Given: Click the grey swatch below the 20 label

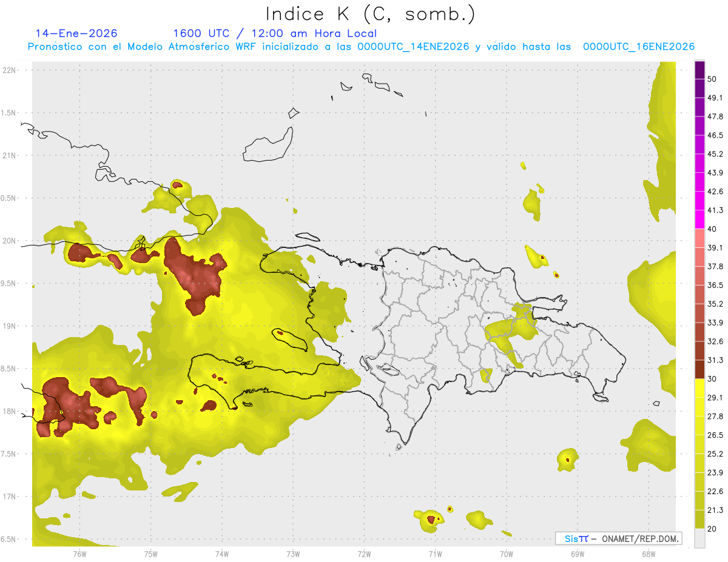Looking at the screenshot, I should (x=699, y=538).
